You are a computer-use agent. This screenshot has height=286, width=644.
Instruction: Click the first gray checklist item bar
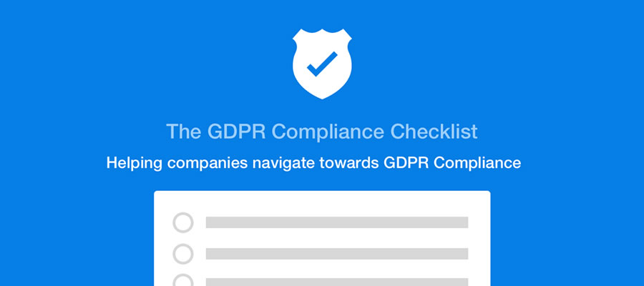[x=336, y=222]
